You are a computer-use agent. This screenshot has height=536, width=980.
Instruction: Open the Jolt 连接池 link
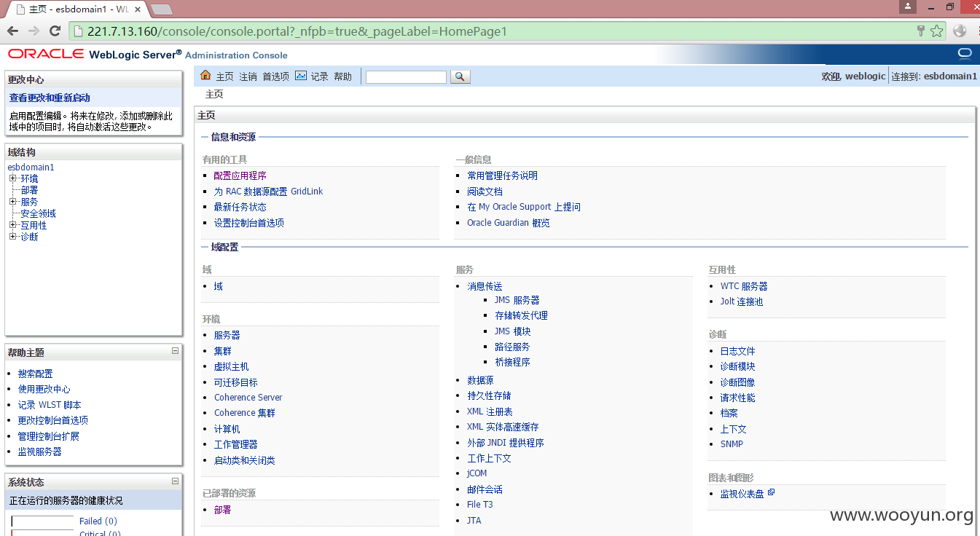point(741,301)
